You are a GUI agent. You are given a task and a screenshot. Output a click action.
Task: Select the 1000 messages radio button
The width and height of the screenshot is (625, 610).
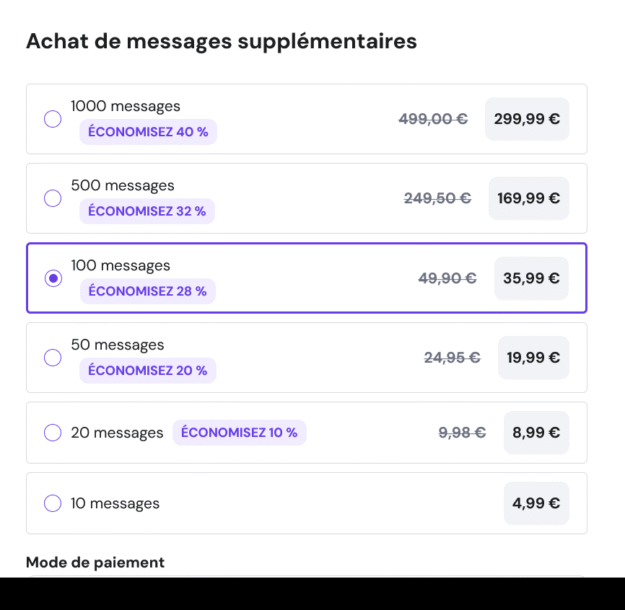click(x=53, y=119)
